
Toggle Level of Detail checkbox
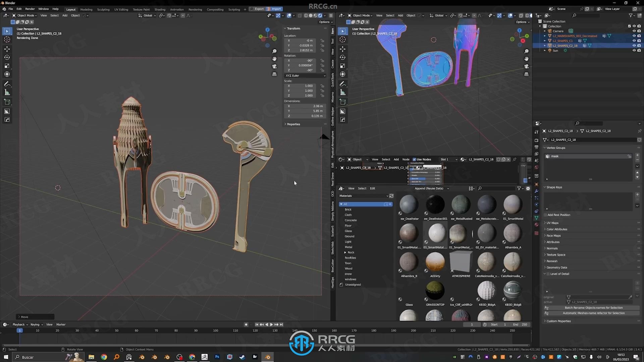point(548,274)
